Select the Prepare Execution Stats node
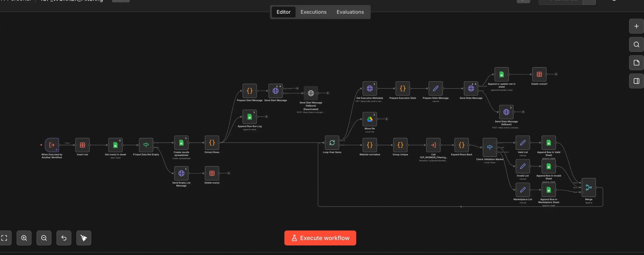Screen dimensions: 644x255 point(402,88)
